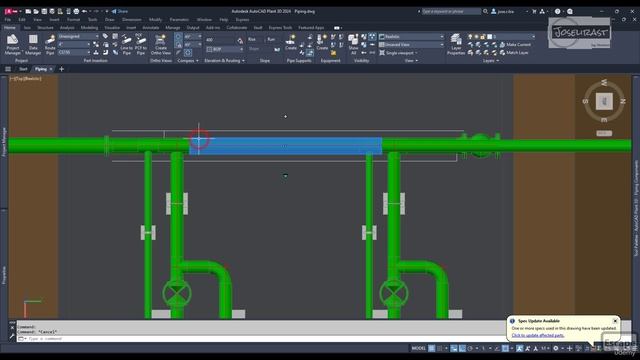640x360 pixels.
Task: Click the search keyword box in title bar
Action: pos(451,11)
